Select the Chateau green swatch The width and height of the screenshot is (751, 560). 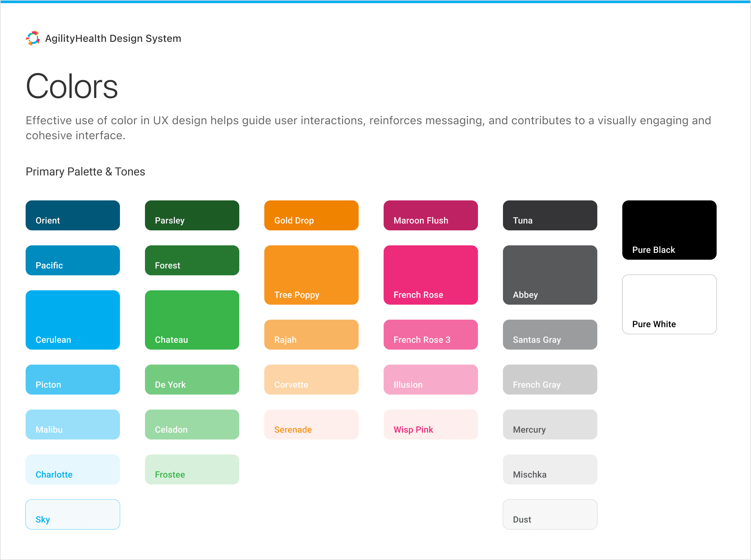[191, 320]
